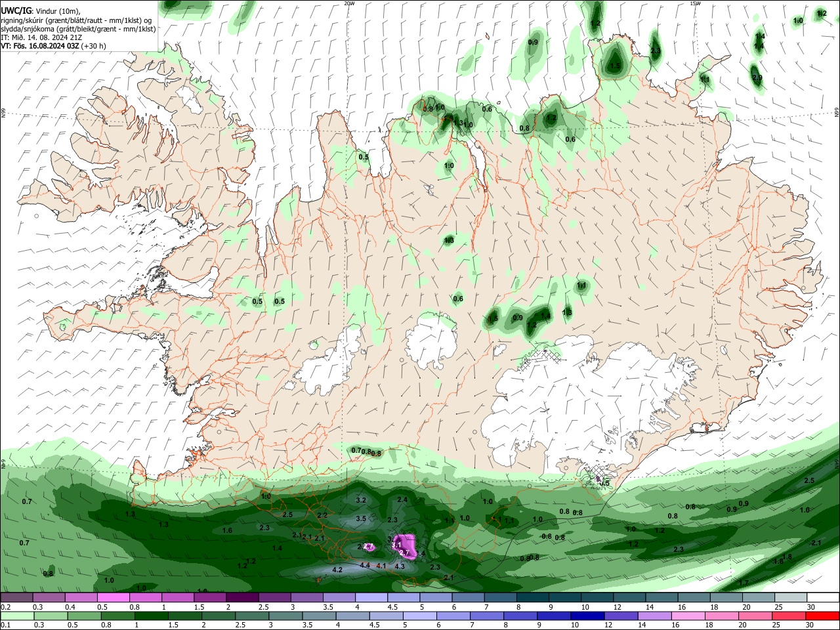The height and width of the screenshot is (630, 840).
Task: Click the crimson 25–30 rain legend swatch
Action: pyautogui.click(x=789, y=616)
